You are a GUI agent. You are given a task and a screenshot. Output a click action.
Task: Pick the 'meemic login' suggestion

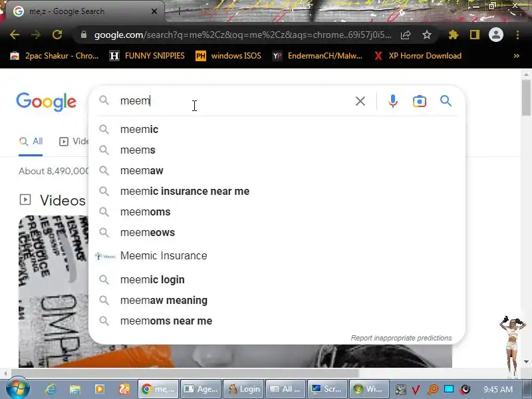(x=277, y=280)
